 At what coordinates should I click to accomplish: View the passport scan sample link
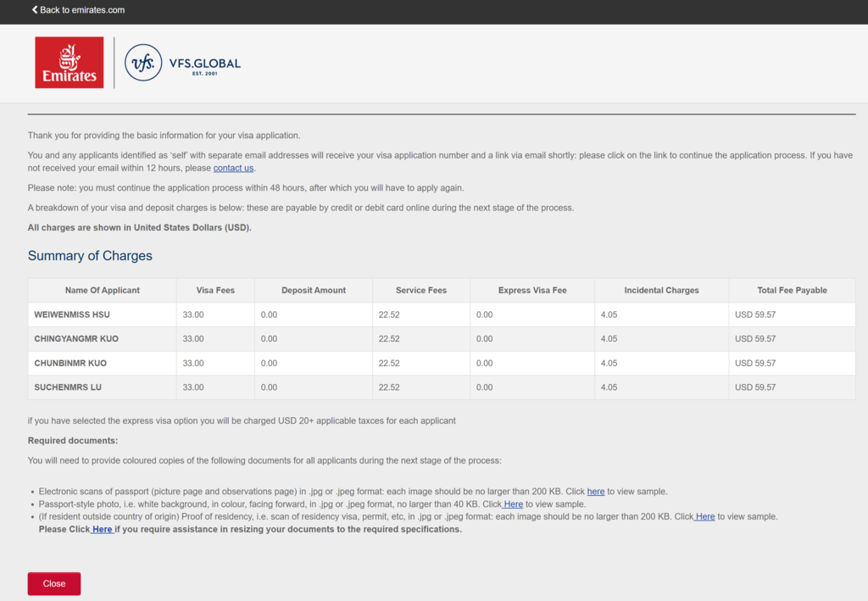596,492
